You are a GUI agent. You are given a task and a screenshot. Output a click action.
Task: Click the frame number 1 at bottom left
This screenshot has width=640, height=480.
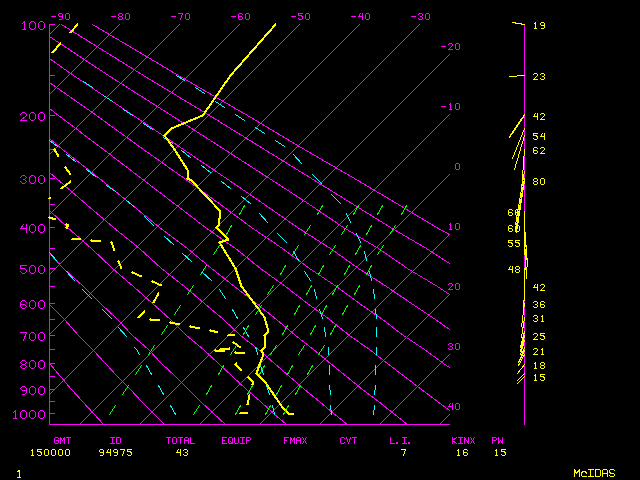coord(19,473)
